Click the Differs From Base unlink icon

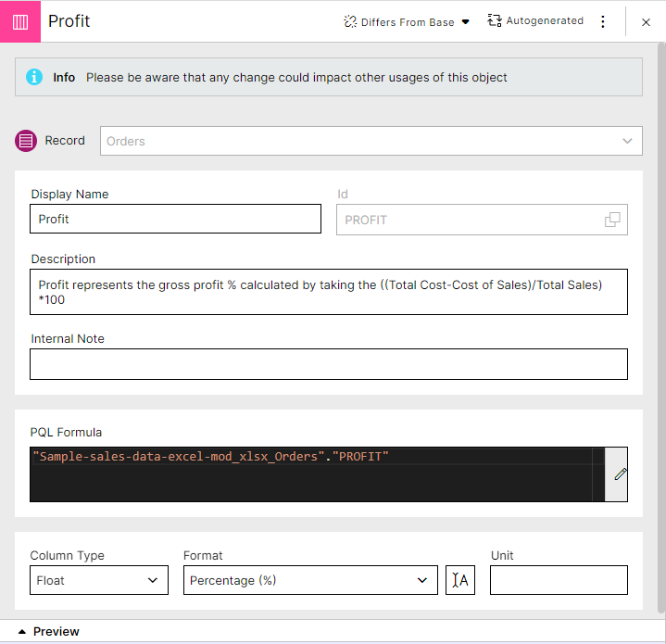[x=350, y=21]
